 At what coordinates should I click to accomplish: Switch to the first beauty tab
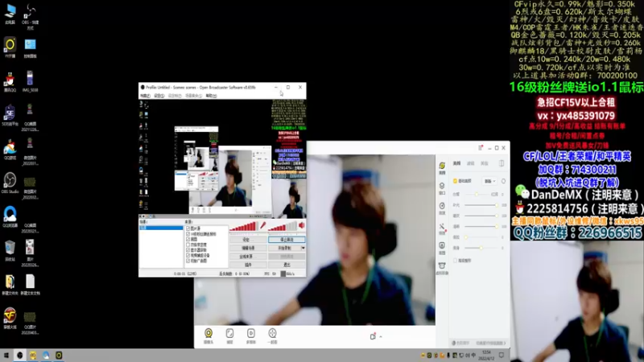[456, 163]
